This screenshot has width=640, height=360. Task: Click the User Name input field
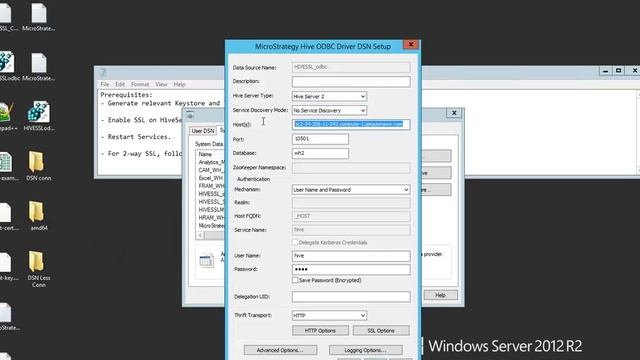point(351,256)
